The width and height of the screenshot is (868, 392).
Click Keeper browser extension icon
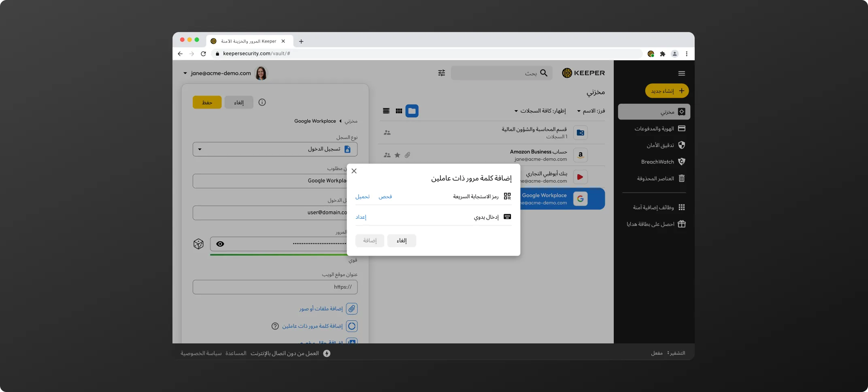651,54
